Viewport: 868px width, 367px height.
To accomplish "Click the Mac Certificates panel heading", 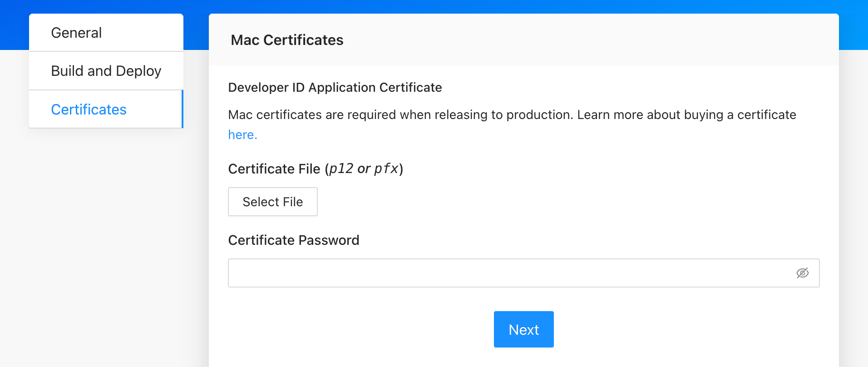I will point(287,40).
